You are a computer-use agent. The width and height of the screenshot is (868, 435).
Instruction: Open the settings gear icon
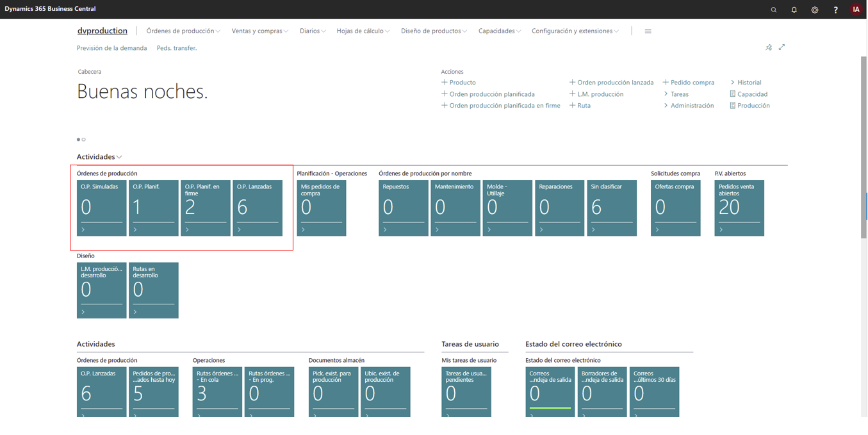[815, 10]
